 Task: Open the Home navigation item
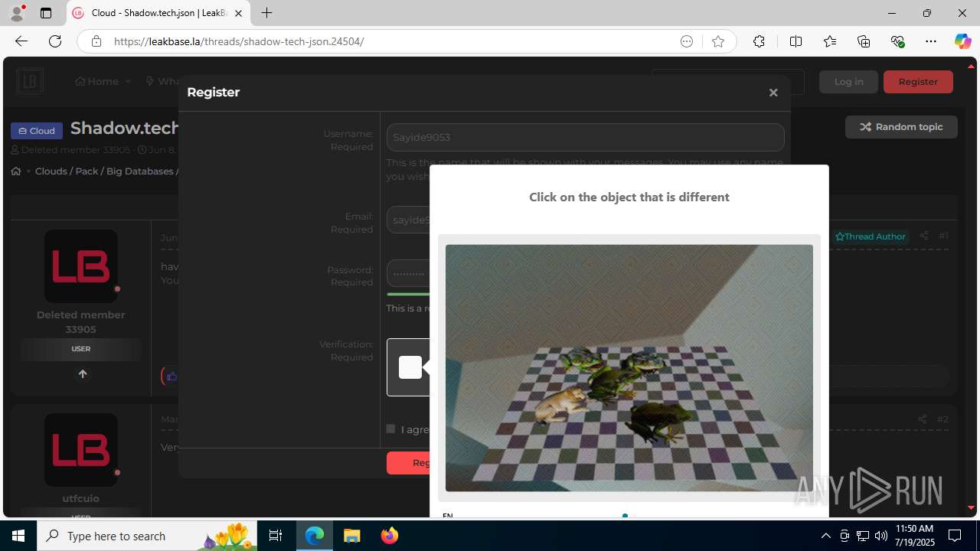[97, 81]
